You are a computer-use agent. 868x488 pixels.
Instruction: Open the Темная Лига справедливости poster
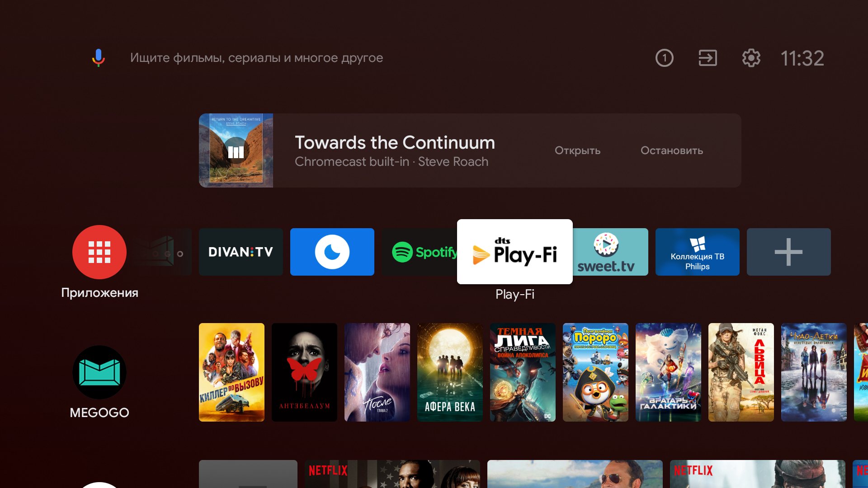(523, 372)
